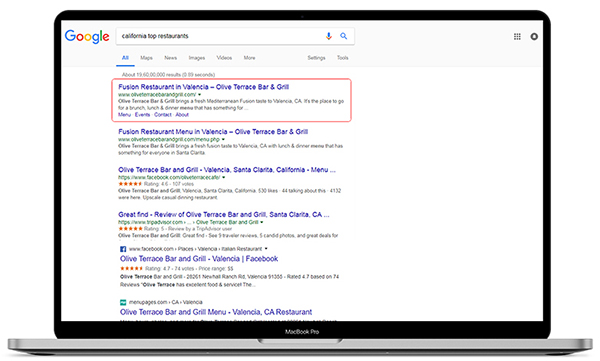Open Great find TripAdvisor review result
Viewport: 600px width, 361px height.
click(x=224, y=214)
